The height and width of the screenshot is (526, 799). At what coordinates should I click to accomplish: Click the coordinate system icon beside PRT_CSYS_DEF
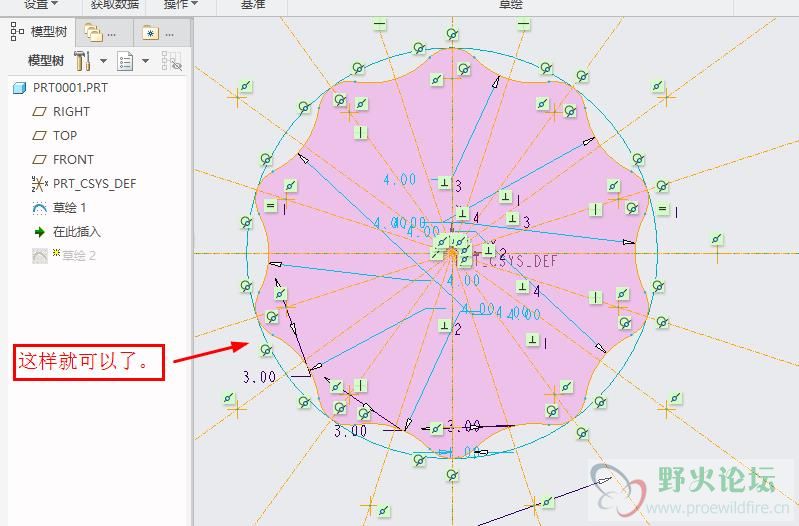(x=40, y=183)
